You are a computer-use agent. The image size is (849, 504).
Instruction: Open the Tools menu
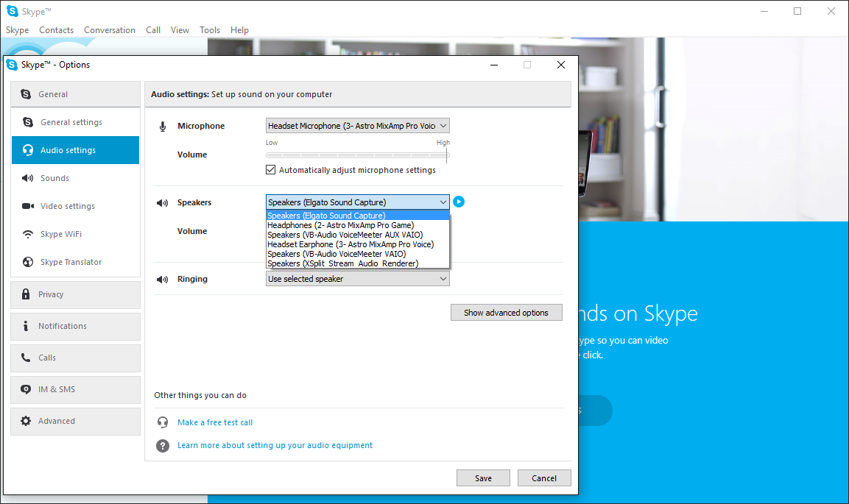tap(210, 30)
